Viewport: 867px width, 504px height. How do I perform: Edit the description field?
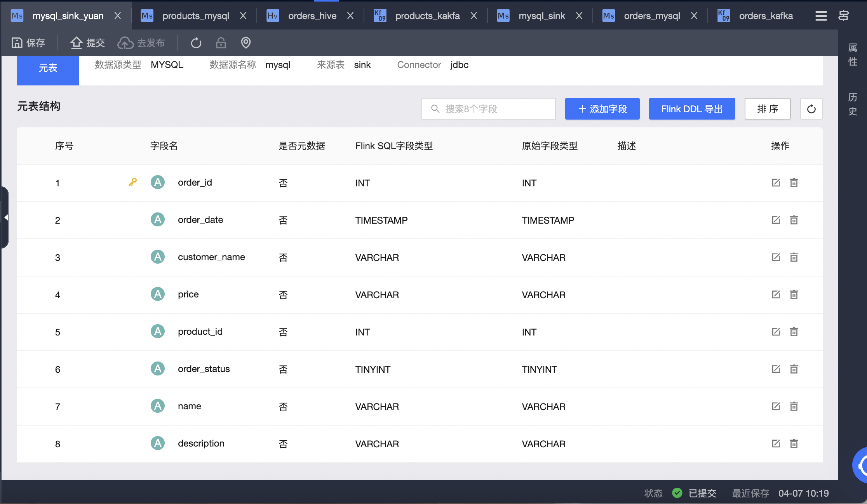(776, 443)
